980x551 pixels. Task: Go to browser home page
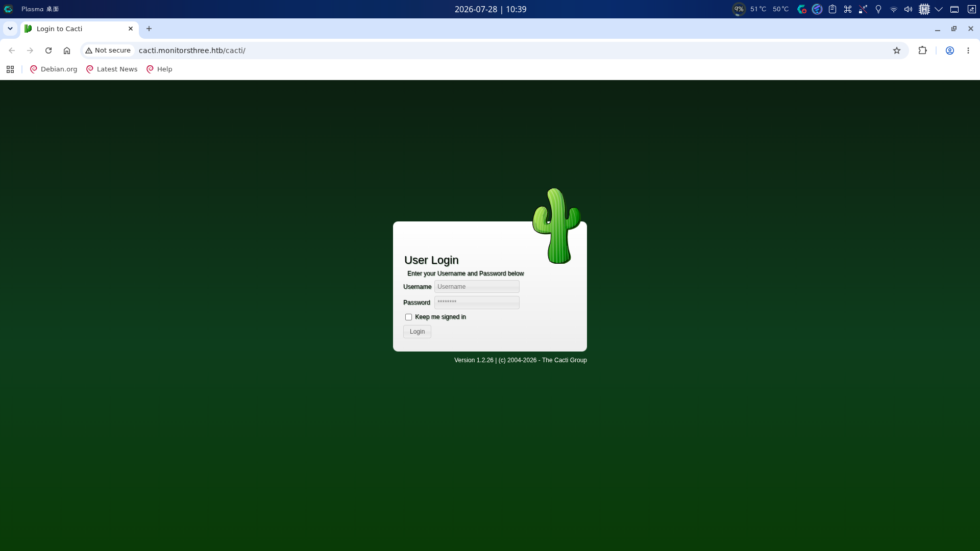tap(67, 51)
